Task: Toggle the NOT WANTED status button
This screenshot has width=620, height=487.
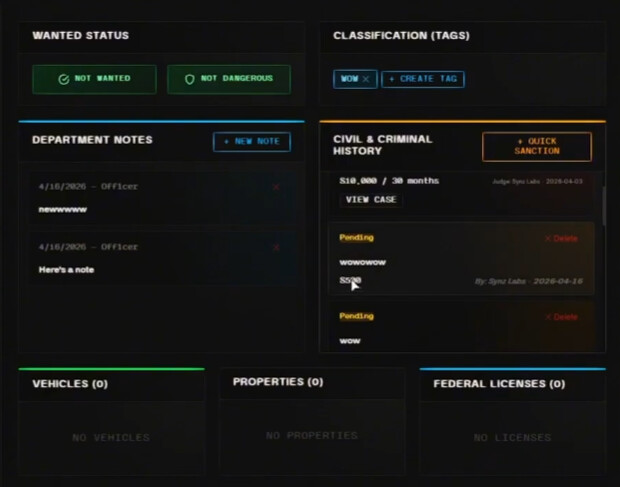Action: point(95,79)
